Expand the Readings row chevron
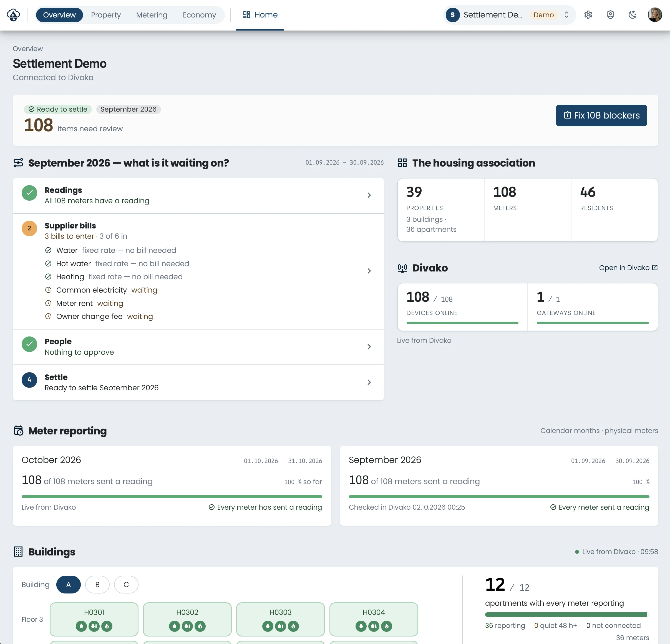This screenshot has height=644, width=670. coord(369,195)
